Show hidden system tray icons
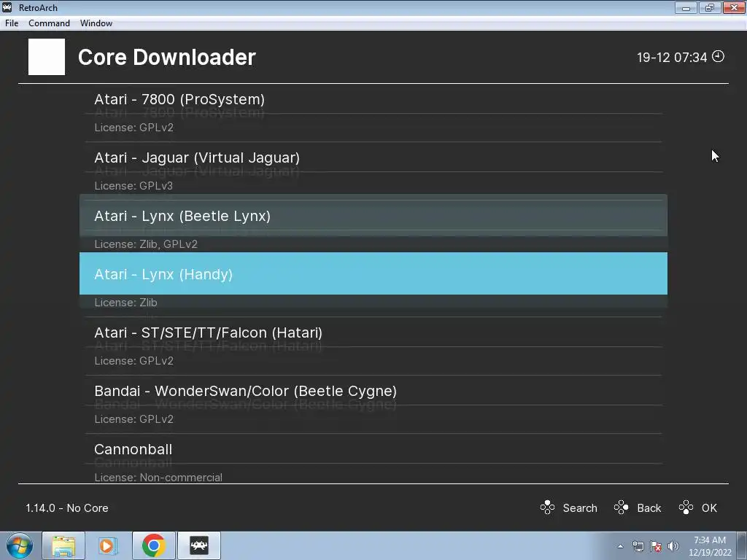Viewport: 747px width, 560px height. pos(620,546)
